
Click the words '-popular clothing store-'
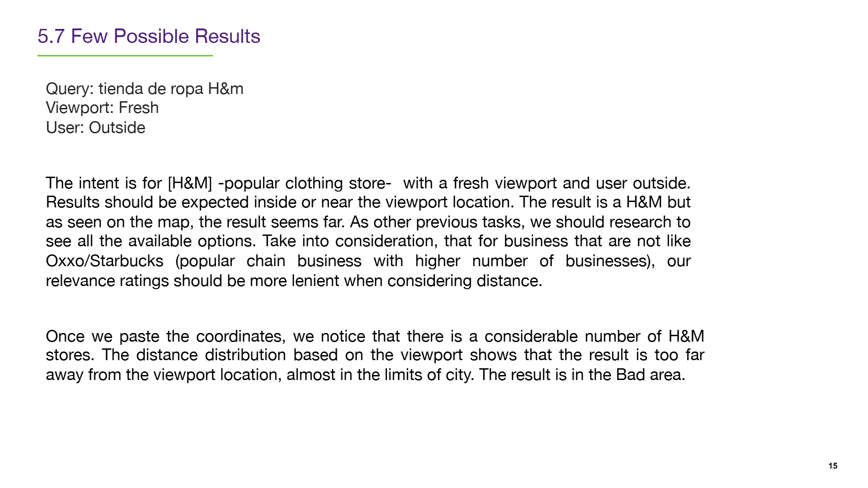tap(304, 183)
